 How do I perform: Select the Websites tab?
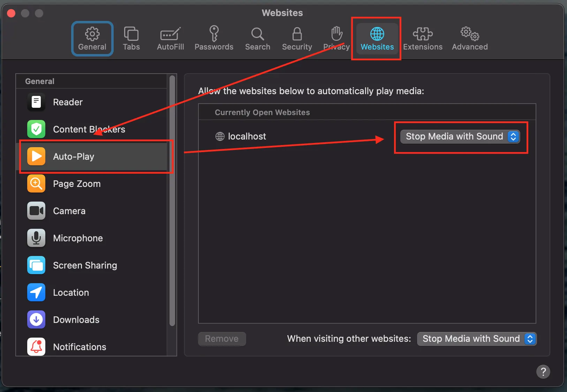pyautogui.click(x=377, y=39)
